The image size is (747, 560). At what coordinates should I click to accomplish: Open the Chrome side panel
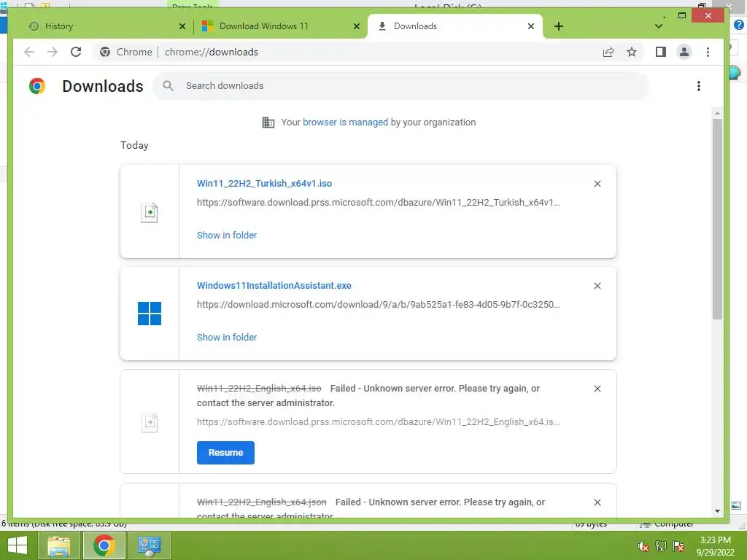[661, 52]
